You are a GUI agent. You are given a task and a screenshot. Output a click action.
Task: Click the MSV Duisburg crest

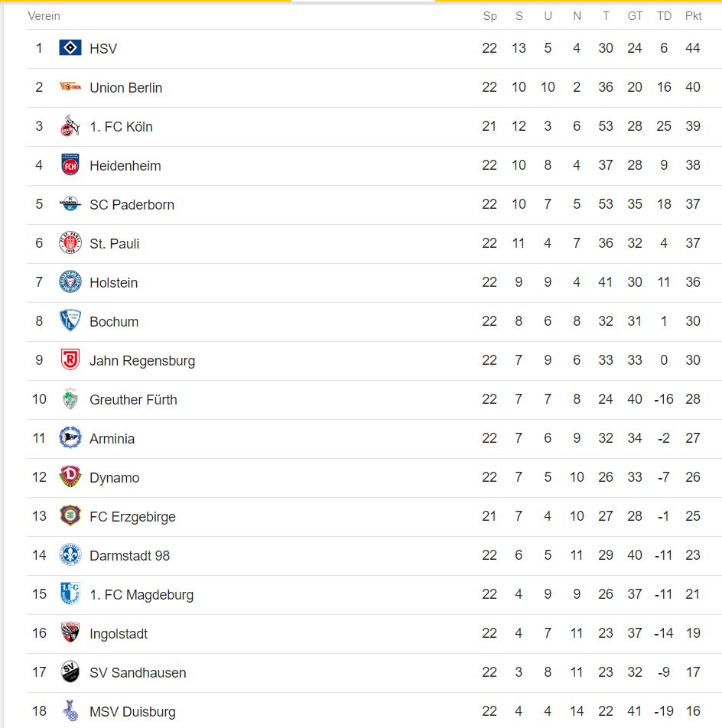[70, 711]
